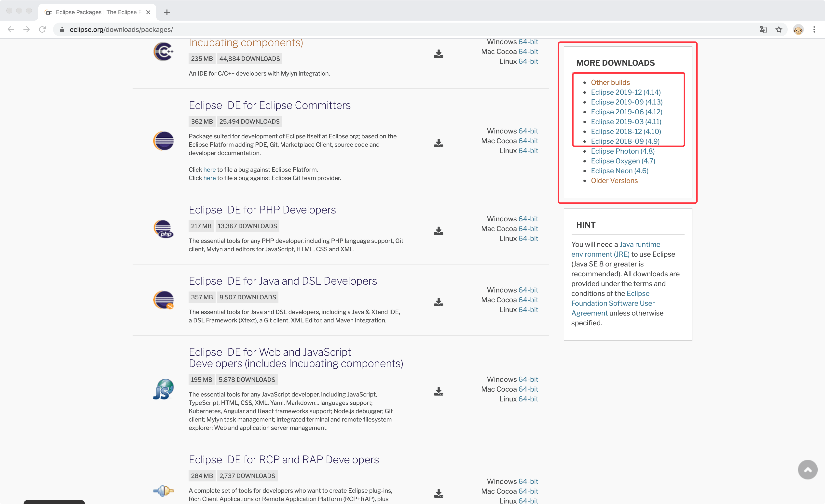Click Linux 64-bit for Web and JavaScript
The image size is (825, 504).
tap(528, 399)
